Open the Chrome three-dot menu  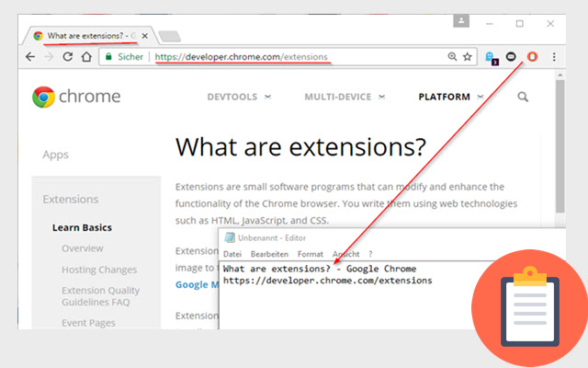click(554, 56)
